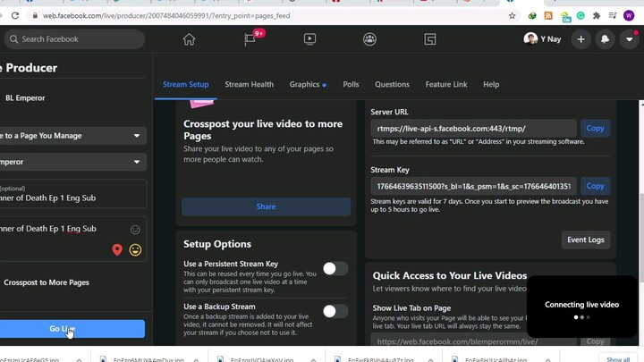Open Crosspost to More Pages option
The width and height of the screenshot is (644, 362).
[x=47, y=282]
